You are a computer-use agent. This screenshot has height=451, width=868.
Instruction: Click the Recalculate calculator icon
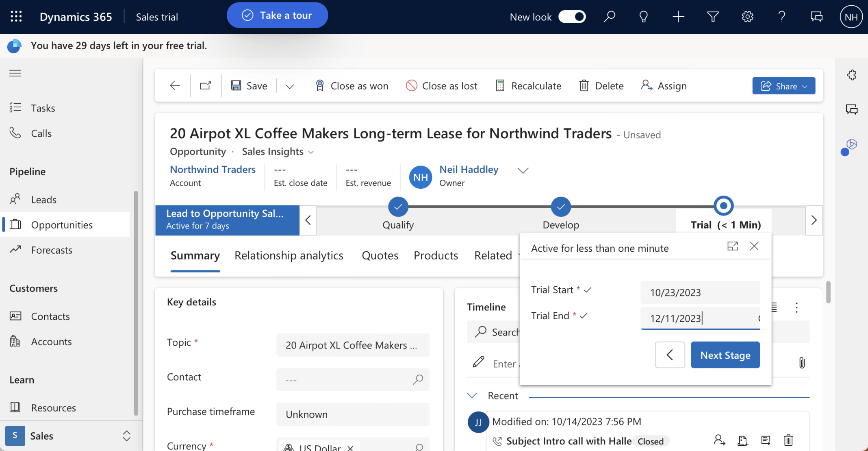pos(500,86)
